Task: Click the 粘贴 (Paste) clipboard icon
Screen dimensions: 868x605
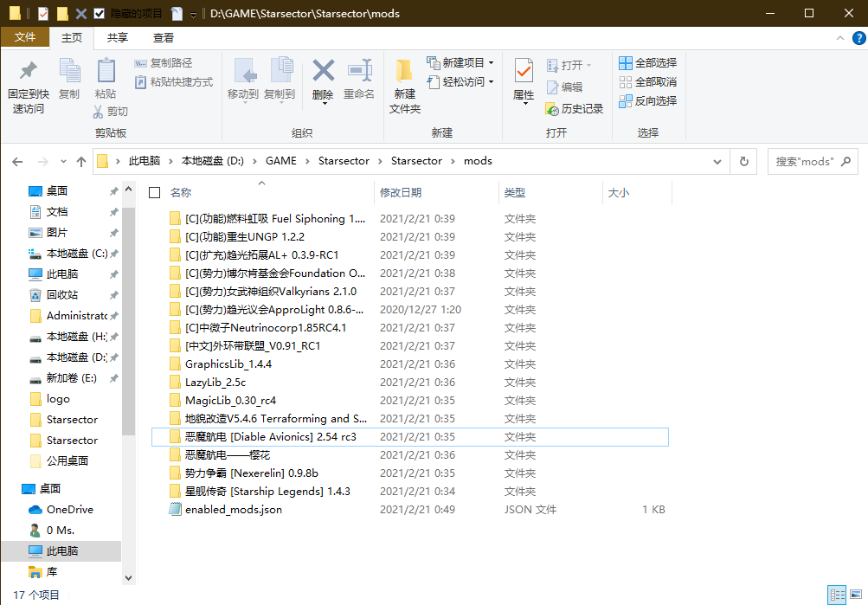Action: 106,72
